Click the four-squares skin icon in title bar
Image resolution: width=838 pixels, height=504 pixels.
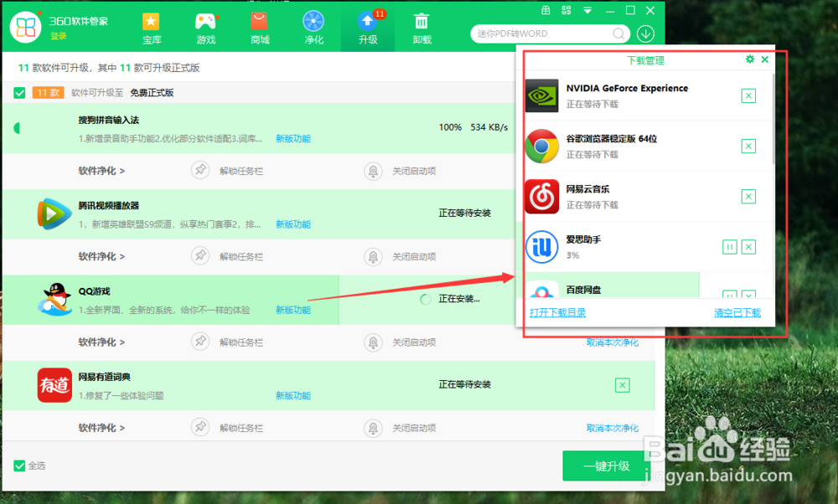566,10
